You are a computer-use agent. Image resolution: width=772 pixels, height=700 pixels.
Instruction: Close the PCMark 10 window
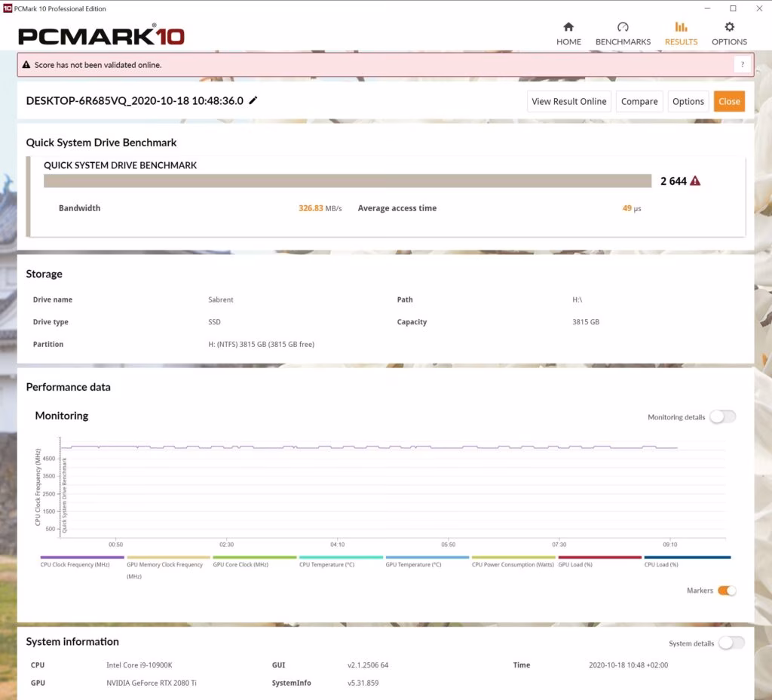pos(759,8)
